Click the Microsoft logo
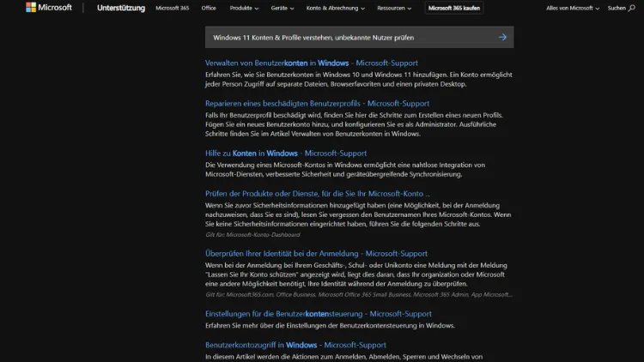 point(48,8)
